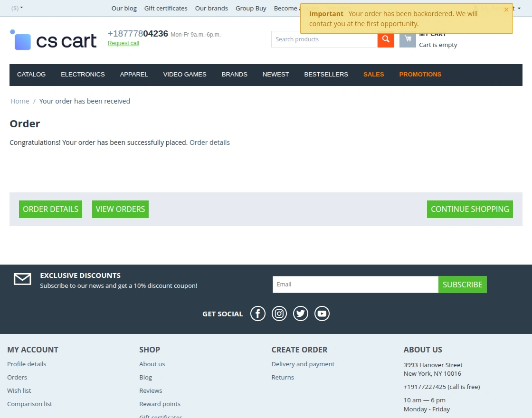Open Returns footer link
The height and width of the screenshot is (418, 532).
tap(283, 377)
